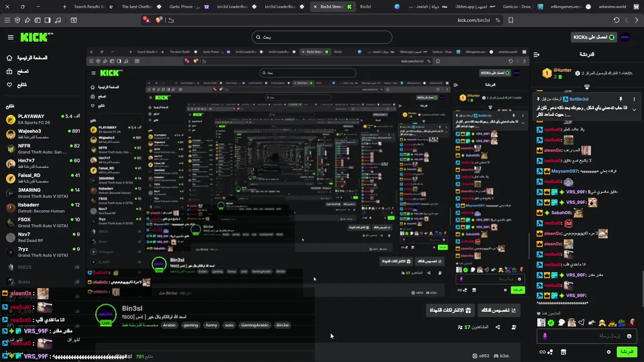Focus the Kick search box

pos(322,37)
